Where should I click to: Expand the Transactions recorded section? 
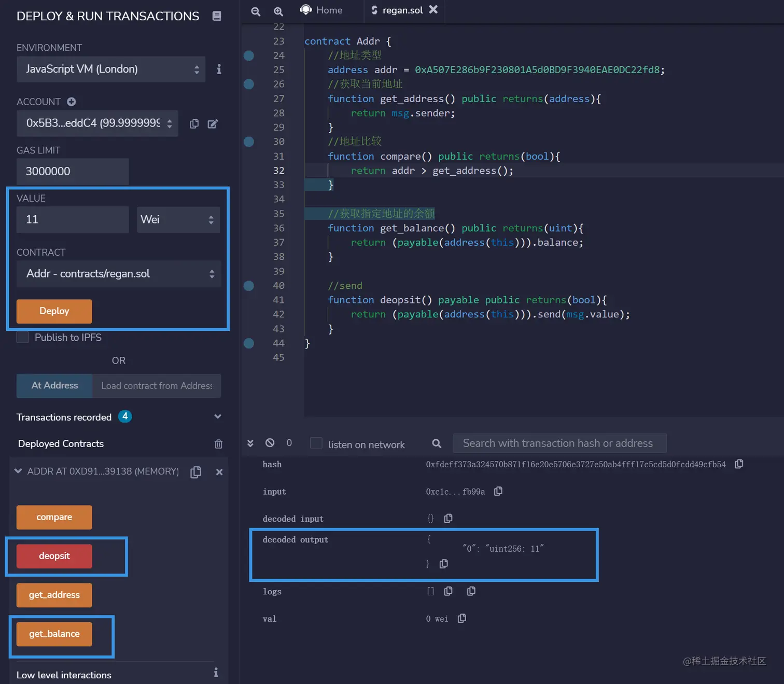[x=218, y=417]
